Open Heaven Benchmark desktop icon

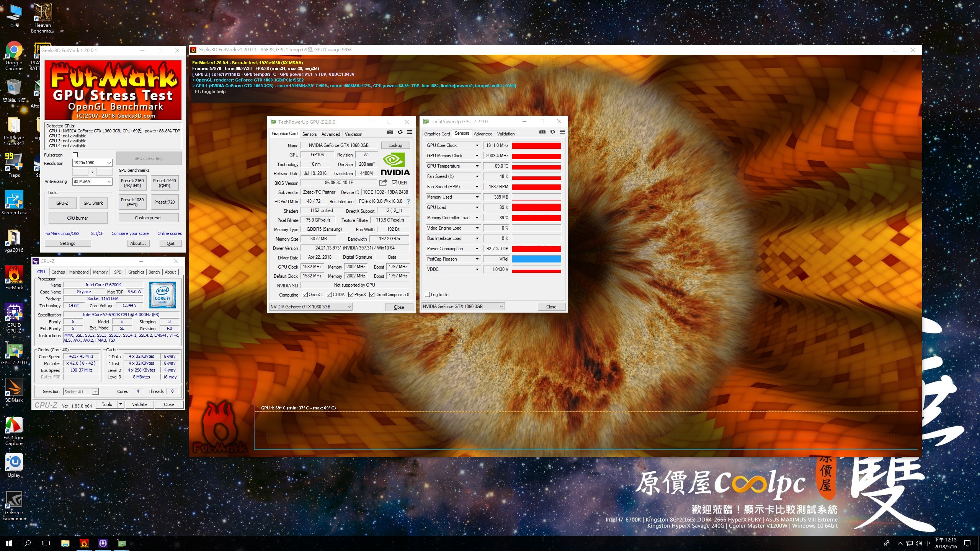point(42,18)
